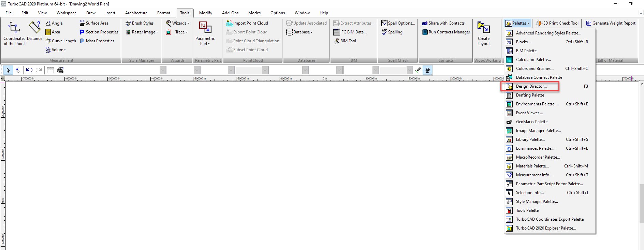Viewport: 644px width, 250px height.
Task: Open Brush Styles manager
Action: coord(140,23)
